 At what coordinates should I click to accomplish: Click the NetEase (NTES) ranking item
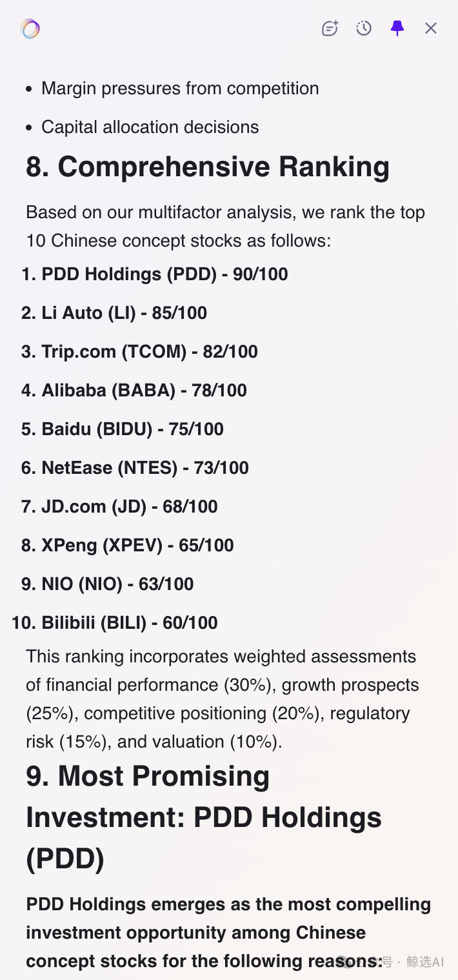pos(145,468)
